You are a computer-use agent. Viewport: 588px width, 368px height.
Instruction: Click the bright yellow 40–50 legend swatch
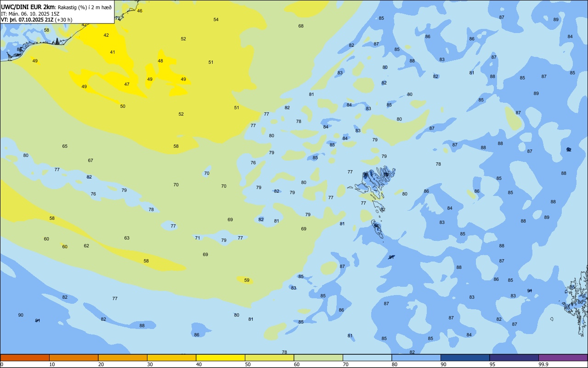(x=220, y=357)
